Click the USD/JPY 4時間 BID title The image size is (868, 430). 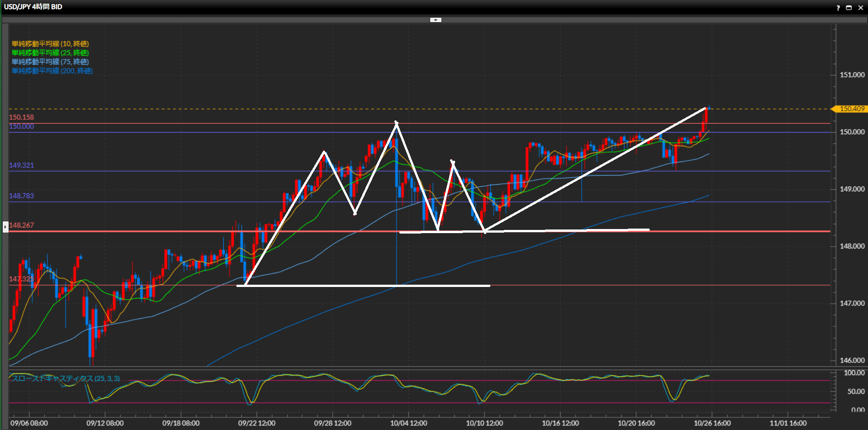[33, 7]
